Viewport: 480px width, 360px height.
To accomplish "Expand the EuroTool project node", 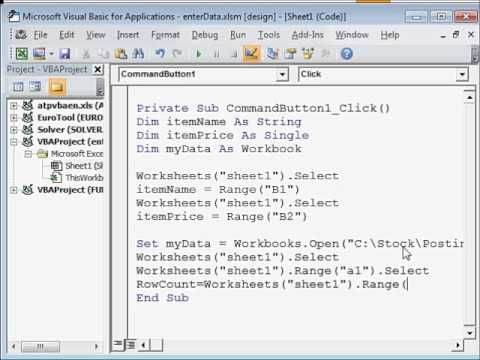I will click(x=14, y=118).
